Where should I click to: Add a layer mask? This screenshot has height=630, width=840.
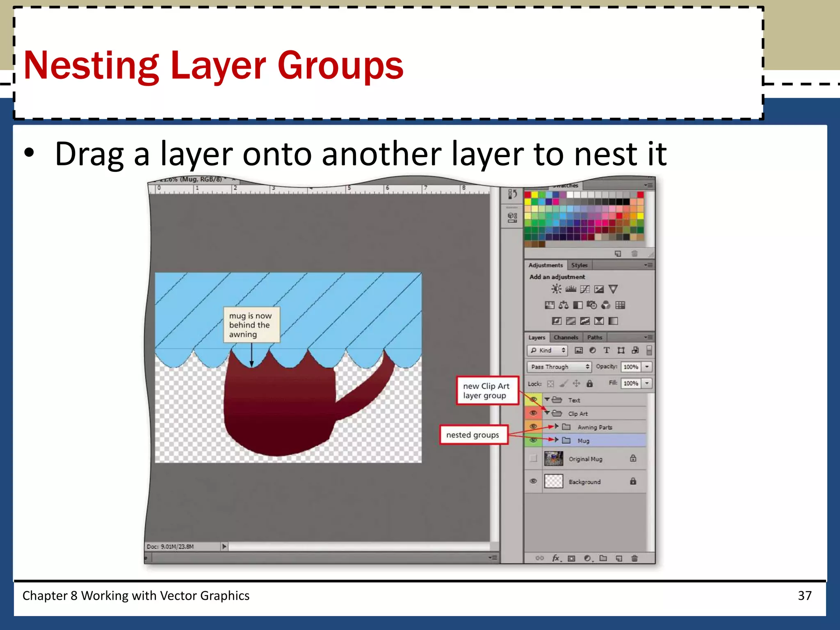click(x=571, y=558)
